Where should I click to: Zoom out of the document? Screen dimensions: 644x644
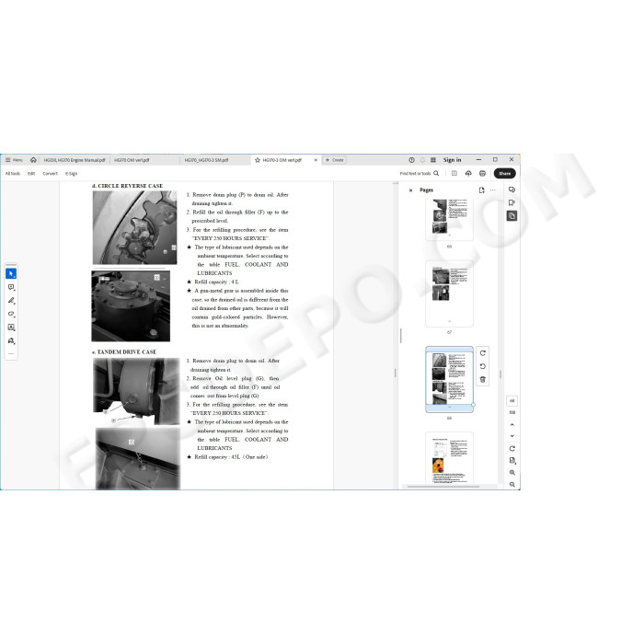(512, 485)
